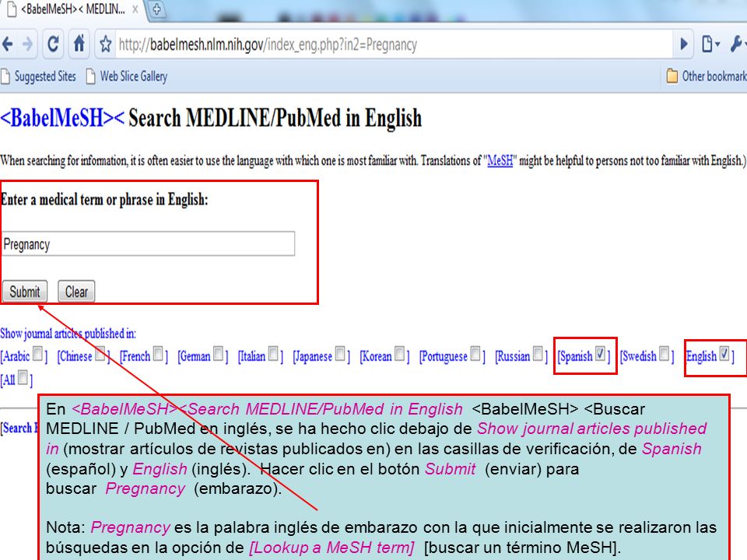The height and width of the screenshot is (560, 747).
Task: Go back to the previous page
Action: click(8, 44)
